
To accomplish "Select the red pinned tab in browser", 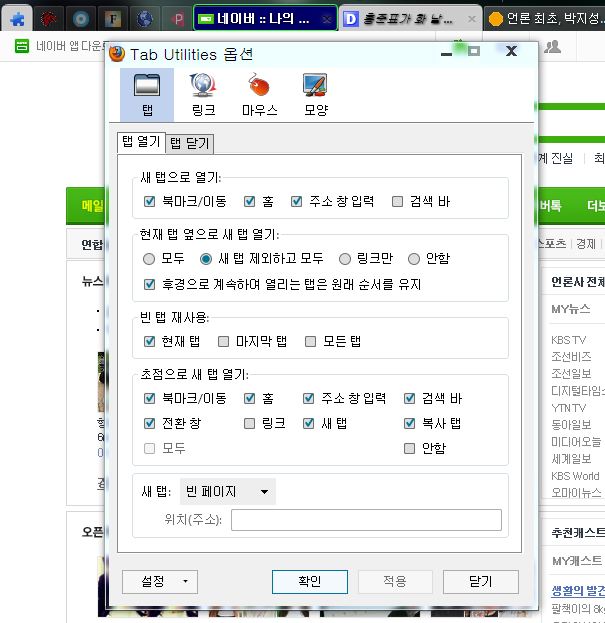I will pyautogui.click(x=49, y=19).
